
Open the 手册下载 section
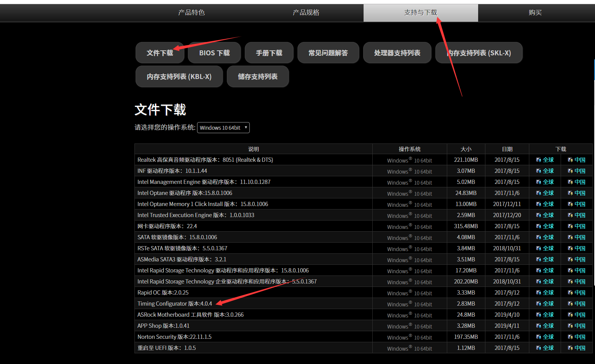coord(269,53)
